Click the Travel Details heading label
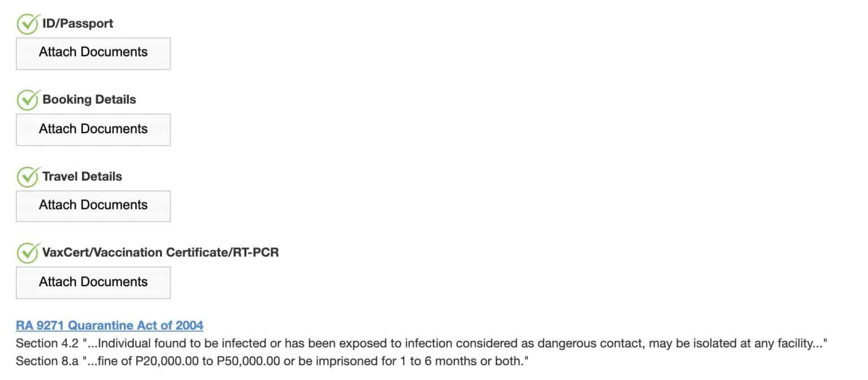 click(x=82, y=177)
